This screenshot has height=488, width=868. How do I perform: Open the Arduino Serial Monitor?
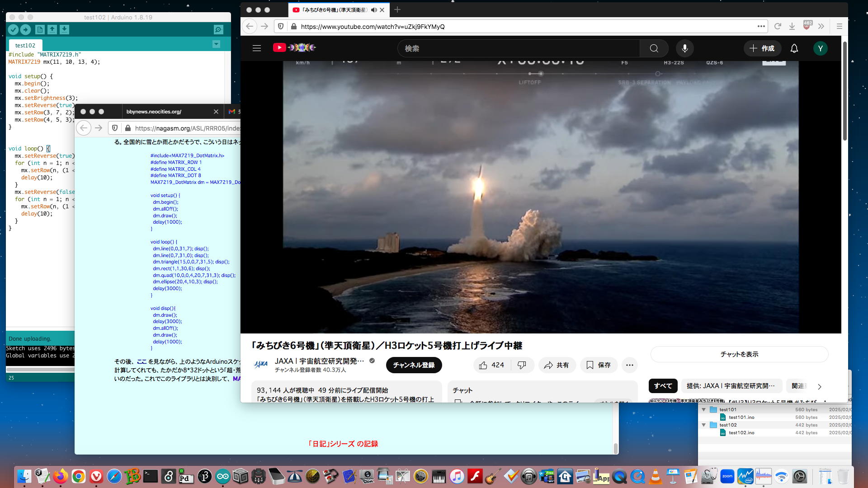pos(218,30)
